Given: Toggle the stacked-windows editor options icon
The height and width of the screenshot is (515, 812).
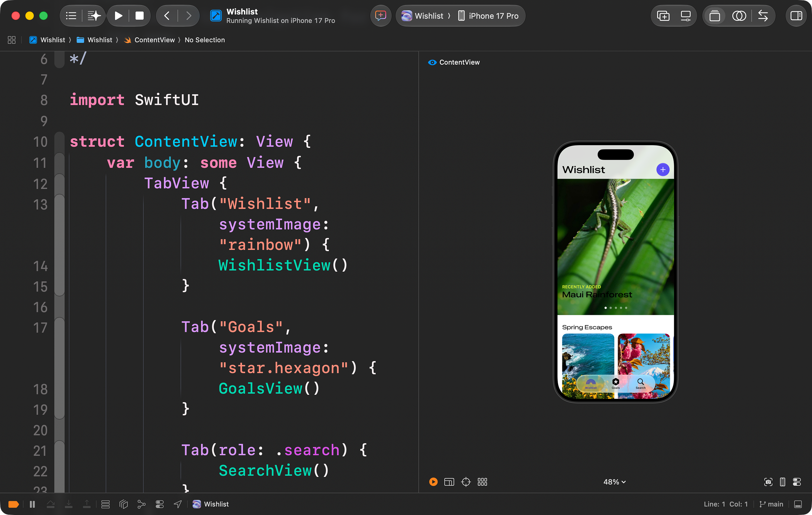Looking at the screenshot, I should [715, 16].
